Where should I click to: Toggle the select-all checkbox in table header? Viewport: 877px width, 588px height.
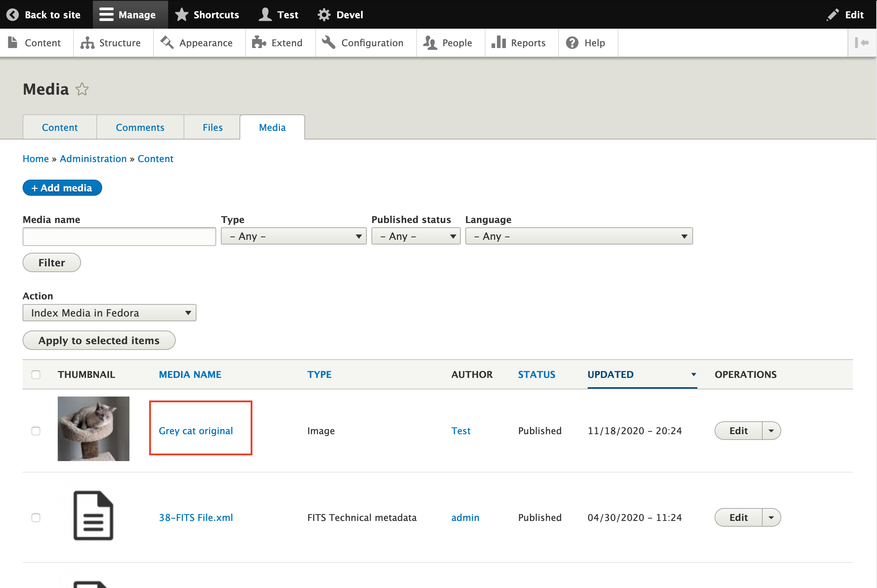tap(36, 374)
